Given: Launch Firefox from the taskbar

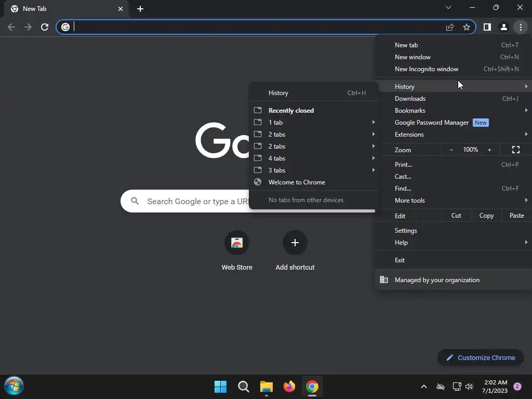Looking at the screenshot, I should click(289, 387).
